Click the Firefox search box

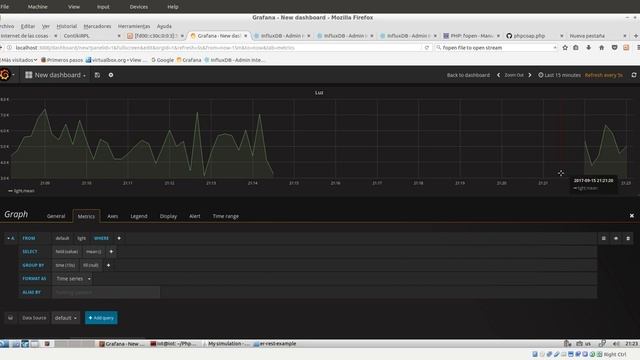[496, 48]
